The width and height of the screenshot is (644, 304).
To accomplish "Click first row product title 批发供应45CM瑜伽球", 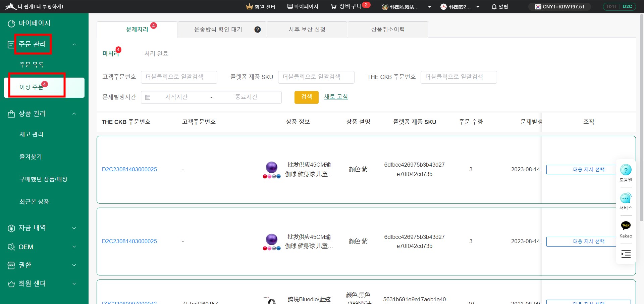I will pos(309,169).
